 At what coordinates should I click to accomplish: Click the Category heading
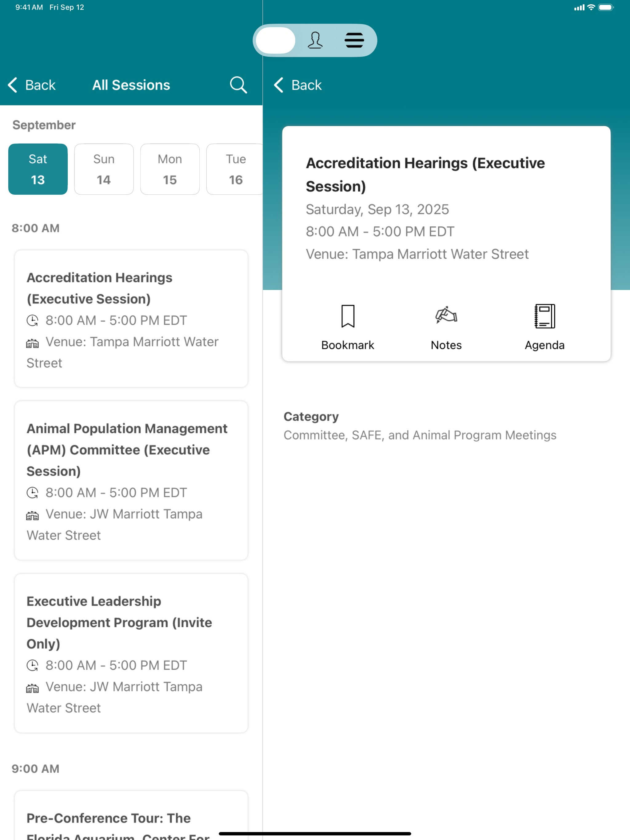(x=311, y=417)
